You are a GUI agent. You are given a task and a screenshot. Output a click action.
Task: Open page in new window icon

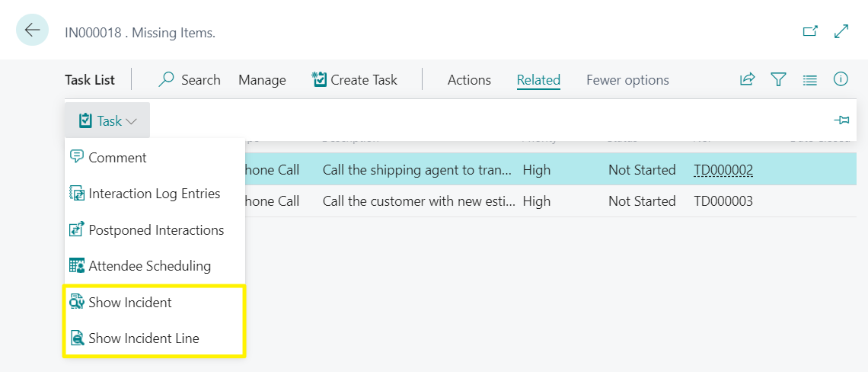[x=810, y=31]
